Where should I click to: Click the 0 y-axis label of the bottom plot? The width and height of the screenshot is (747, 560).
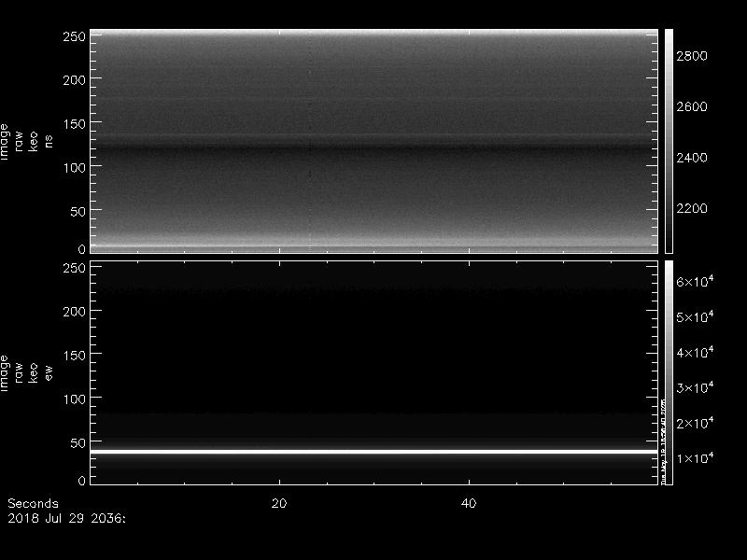point(82,481)
